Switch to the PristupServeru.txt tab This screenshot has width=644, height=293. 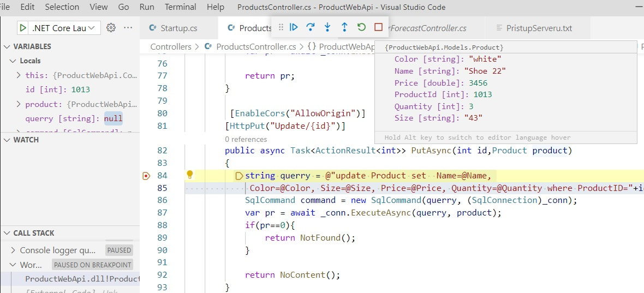point(539,28)
